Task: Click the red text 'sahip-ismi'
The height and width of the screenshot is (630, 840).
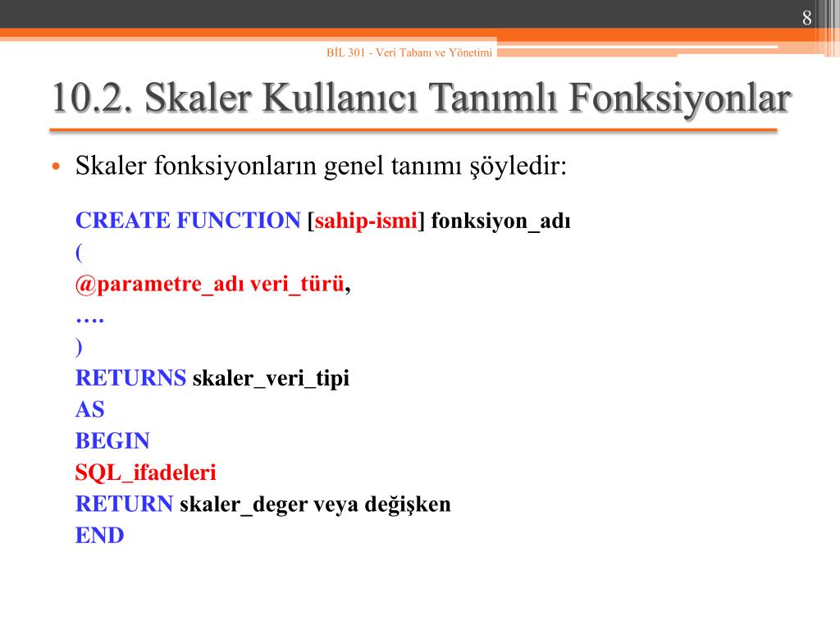Action: click(366, 220)
